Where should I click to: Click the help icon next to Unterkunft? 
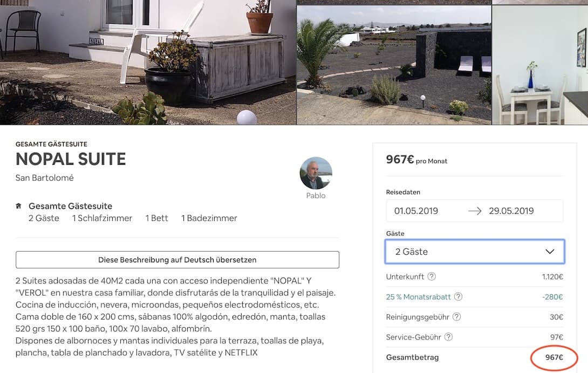point(432,276)
